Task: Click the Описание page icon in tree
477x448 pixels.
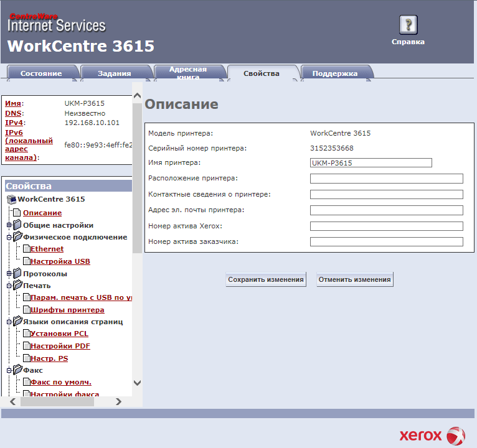Action: click(17, 213)
